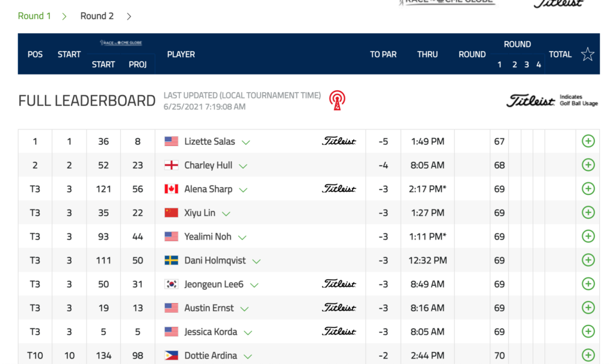Expand Jeongeun Lee6 details chevron
Image resolution: width=616 pixels, height=364 pixels.
(254, 285)
